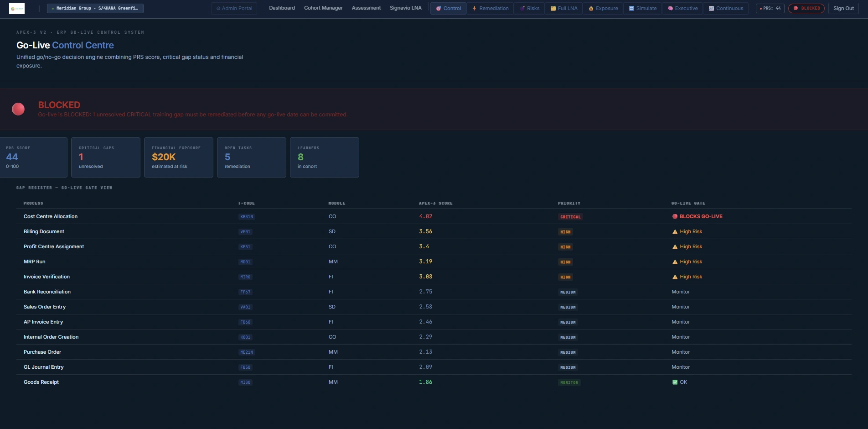Open the Financial Exposure $20K card
Image resolution: width=868 pixels, height=429 pixels.
click(179, 157)
